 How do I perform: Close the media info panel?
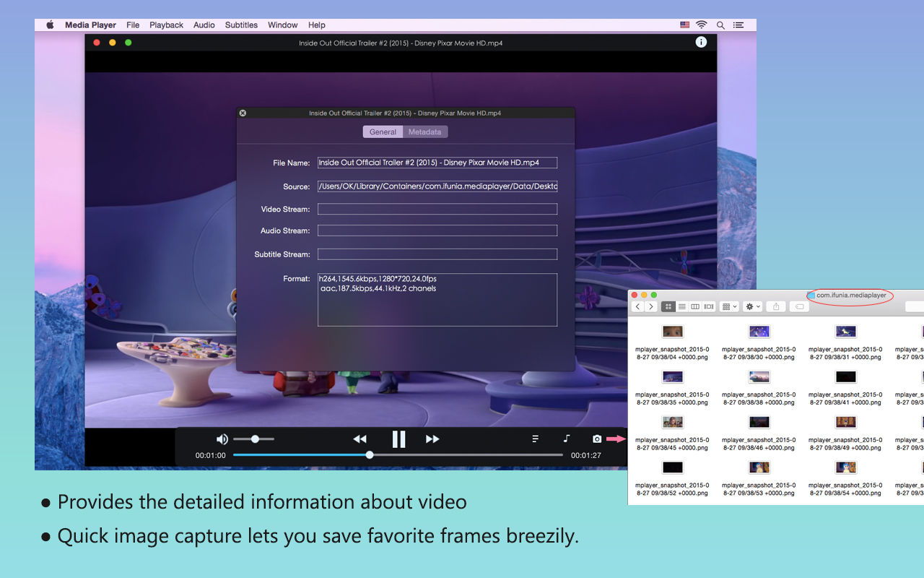[243, 113]
